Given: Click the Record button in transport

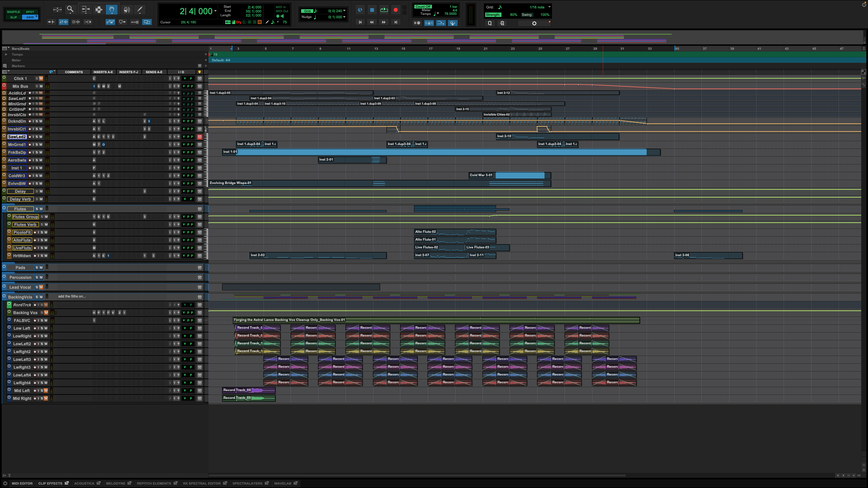Looking at the screenshot, I should (x=395, y=10).
